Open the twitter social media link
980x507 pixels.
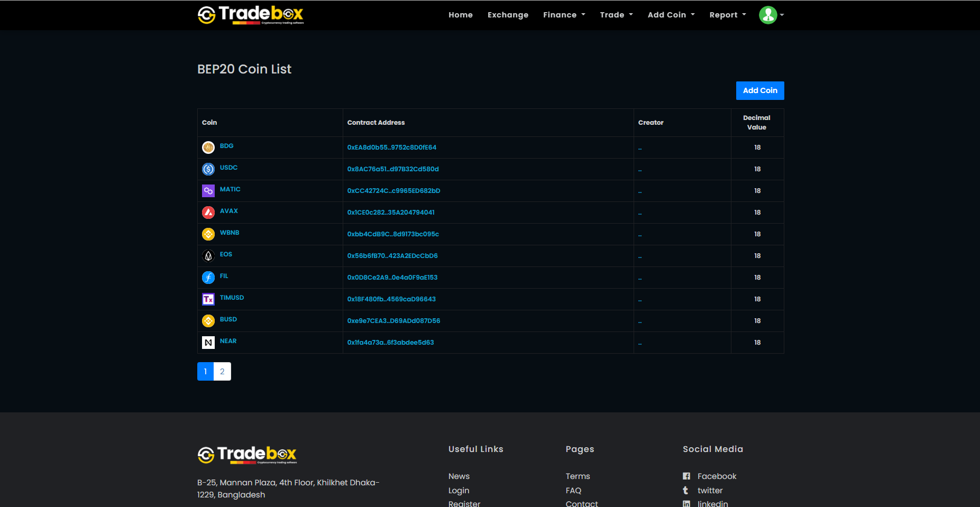710,491
